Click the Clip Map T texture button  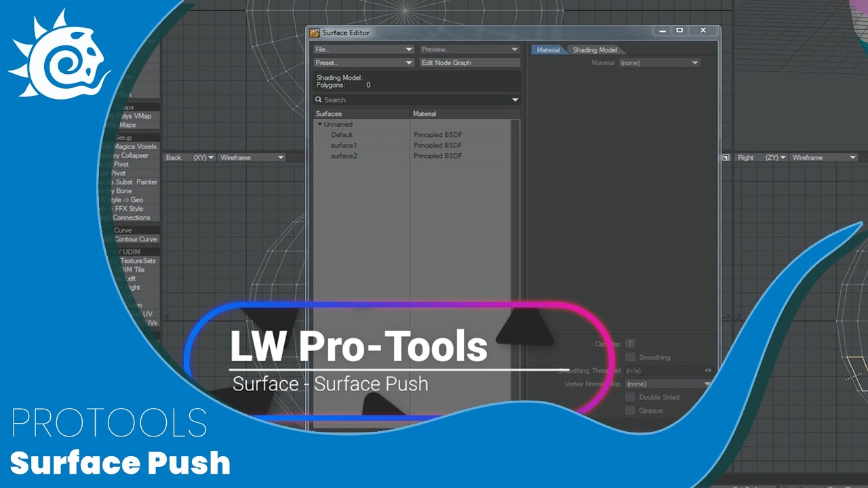(630, 344)
